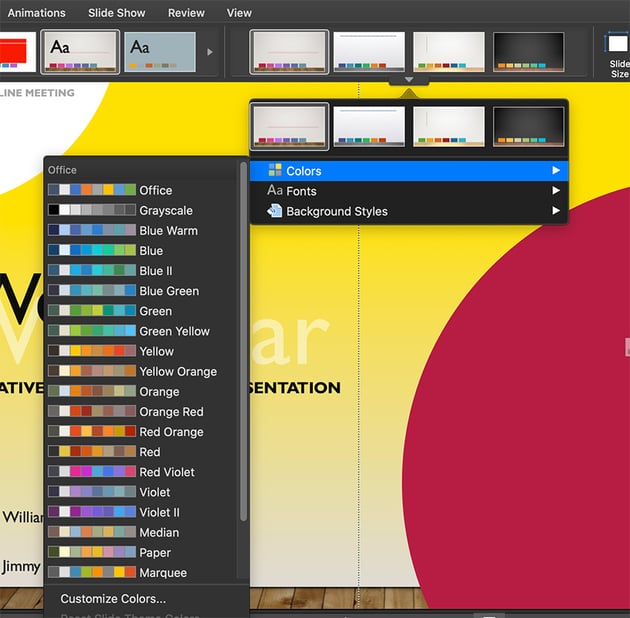
Task: Open the variants gallery dropdown arrow
Action: click(408, 80)
